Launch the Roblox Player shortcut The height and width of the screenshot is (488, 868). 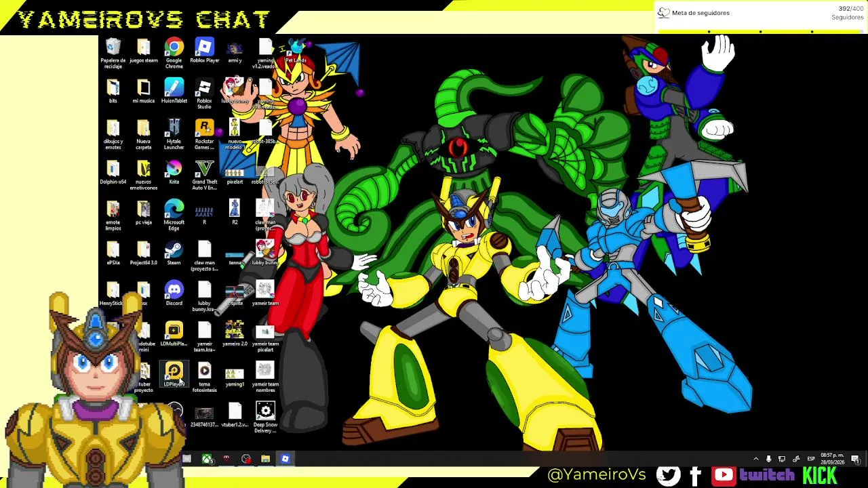[204, 51]
